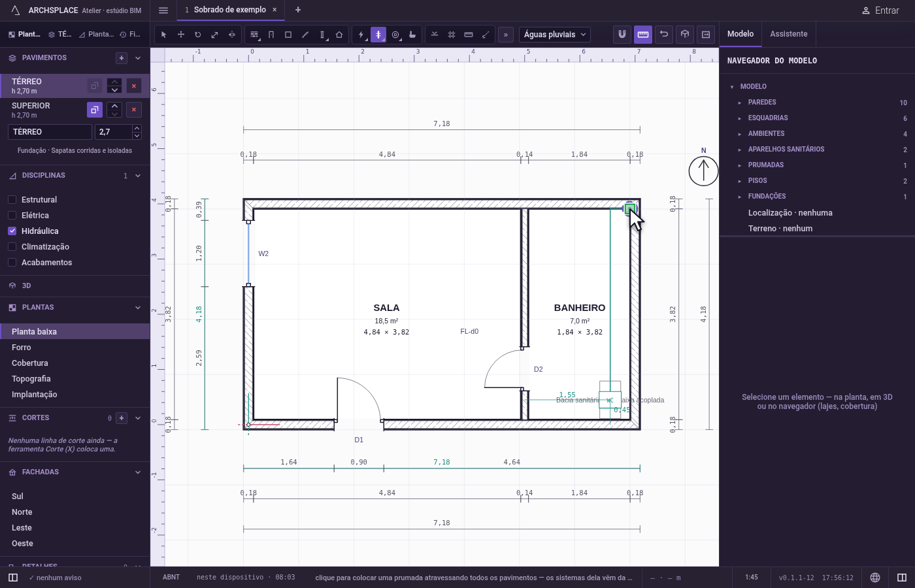Select the stair tool icon
This screenshot has width=915, height=588.
click(305, 35)
